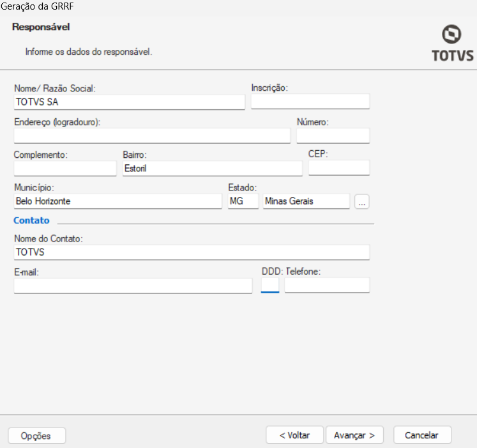Viewport: 477px width, 448px height.
Task: Click the Nome/Razão Social field containing TOTVS SA
Action: [x=129, y=102]
